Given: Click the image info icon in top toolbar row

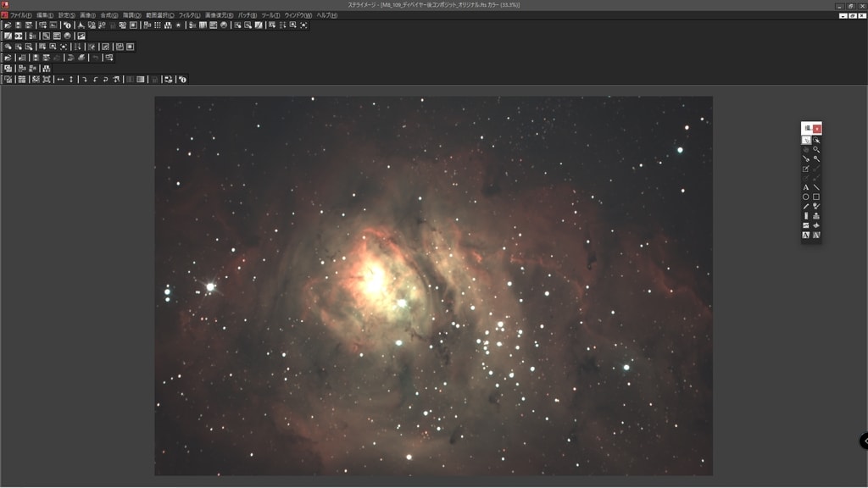Looking at the screenshot, I should point(68,25).
